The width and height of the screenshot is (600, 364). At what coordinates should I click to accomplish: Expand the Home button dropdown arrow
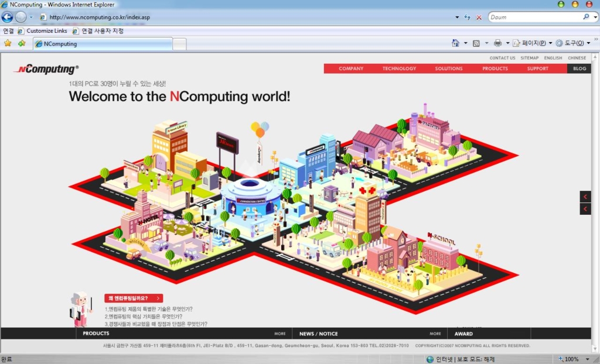465,43
